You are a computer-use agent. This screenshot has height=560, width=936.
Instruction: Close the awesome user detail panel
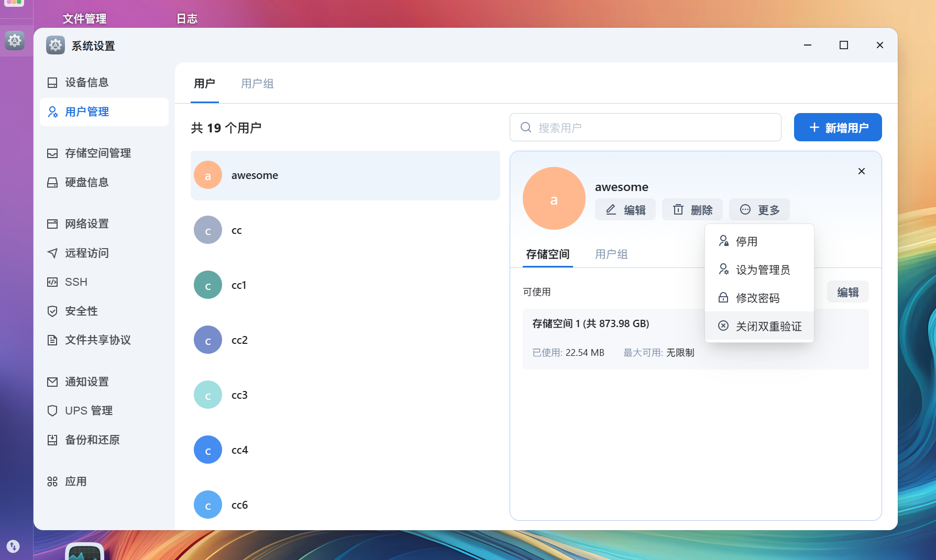[861, 172]
